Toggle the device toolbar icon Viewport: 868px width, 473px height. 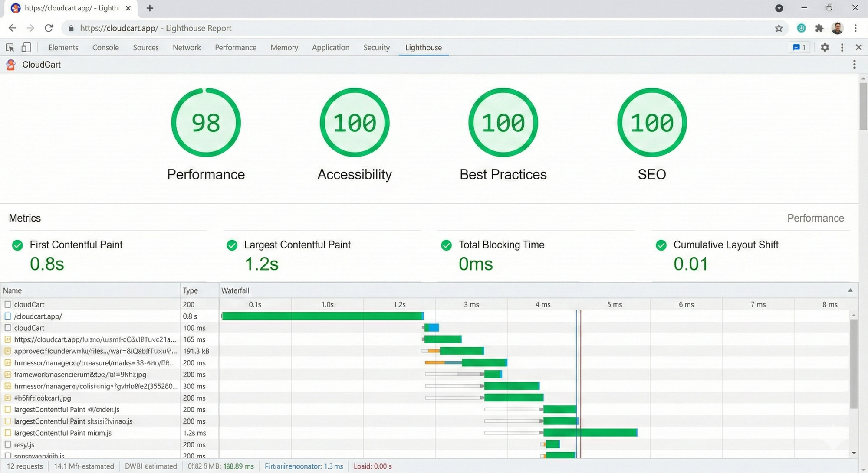(26, 48)
